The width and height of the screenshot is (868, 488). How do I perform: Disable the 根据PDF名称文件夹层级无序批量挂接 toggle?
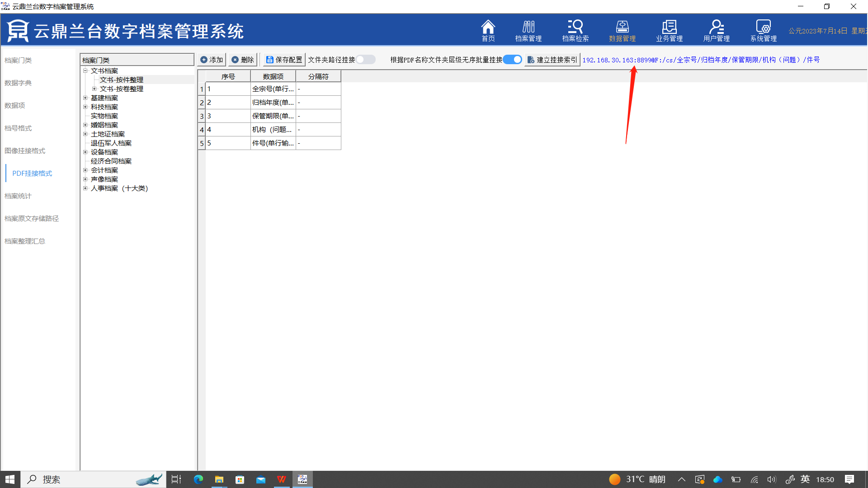[x=512, y=60]
